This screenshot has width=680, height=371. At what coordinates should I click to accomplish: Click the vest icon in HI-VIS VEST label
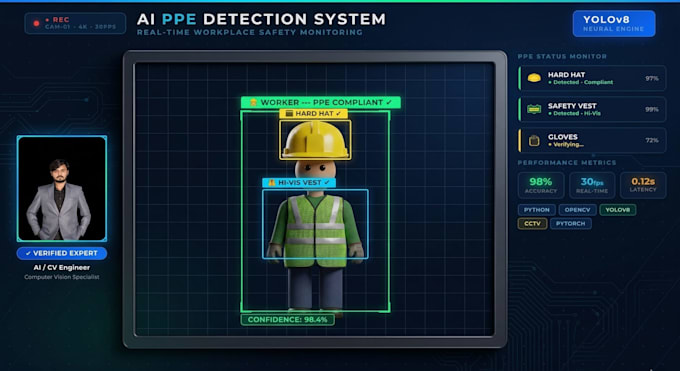tap(272, 183)
